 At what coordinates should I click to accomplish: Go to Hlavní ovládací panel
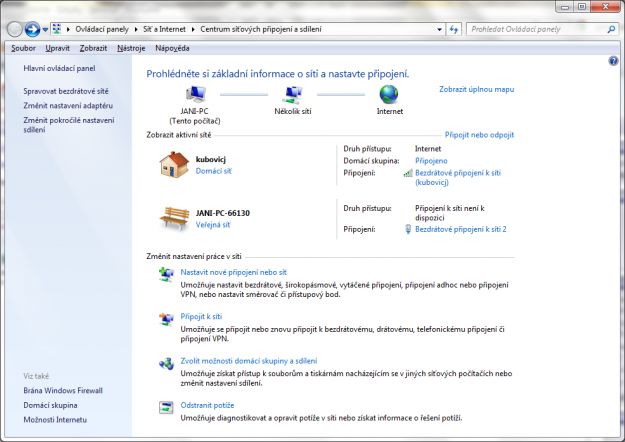[59, 68]
